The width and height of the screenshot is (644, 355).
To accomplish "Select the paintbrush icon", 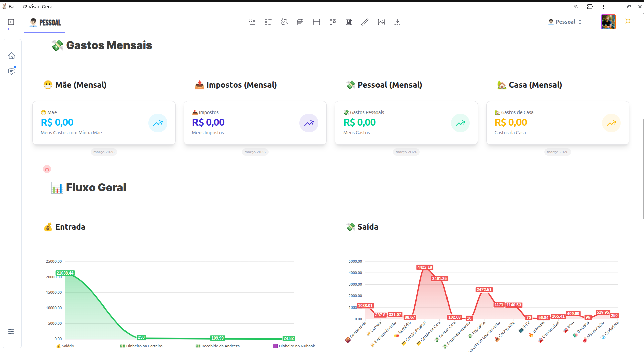I will point(365,22).
